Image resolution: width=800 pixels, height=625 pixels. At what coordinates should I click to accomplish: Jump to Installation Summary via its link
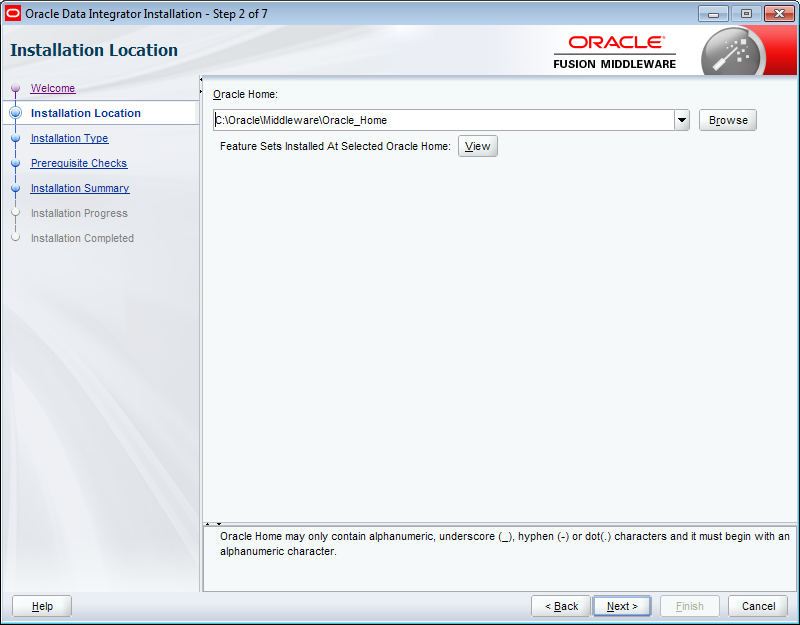pyautogui.click(x=79, y=188)
